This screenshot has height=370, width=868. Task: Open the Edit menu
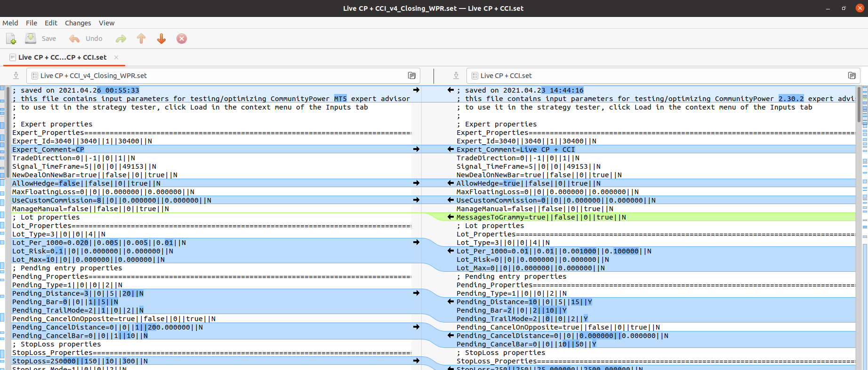[x=51, y=23]
